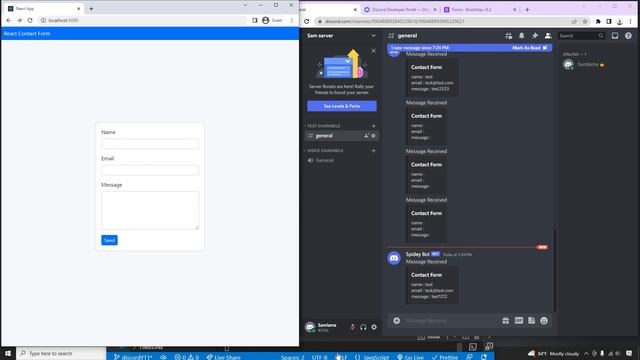
Task: Click Spidey Bot avatar in chat
Action: coord(394,258)
